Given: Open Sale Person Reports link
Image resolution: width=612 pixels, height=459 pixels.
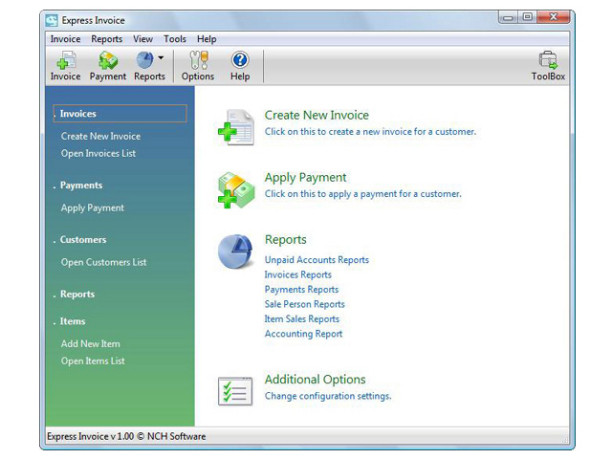Looking at the screenshot, I should [x=304, y=304].
